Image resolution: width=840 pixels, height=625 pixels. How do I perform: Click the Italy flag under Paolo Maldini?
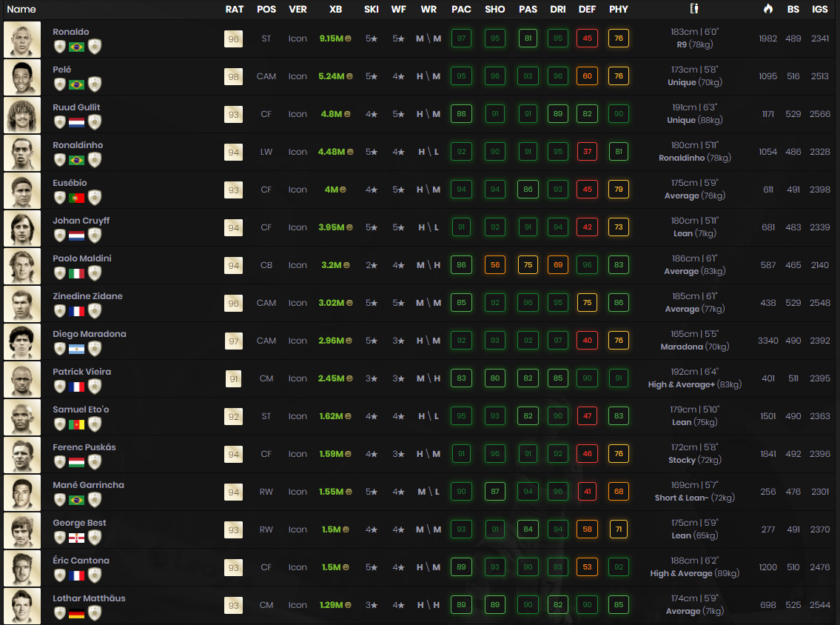(77, 274)
